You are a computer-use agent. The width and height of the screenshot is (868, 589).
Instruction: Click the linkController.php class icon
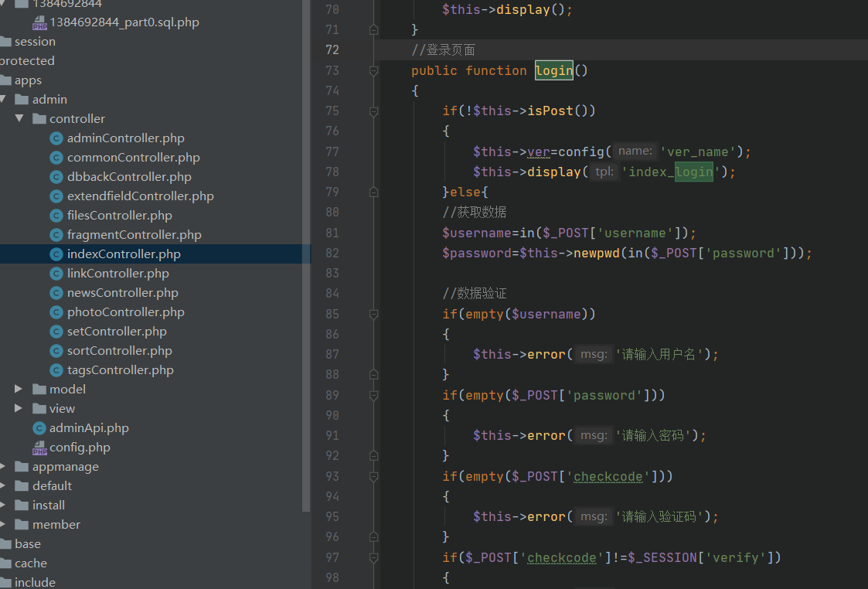[x=56, y=274]
